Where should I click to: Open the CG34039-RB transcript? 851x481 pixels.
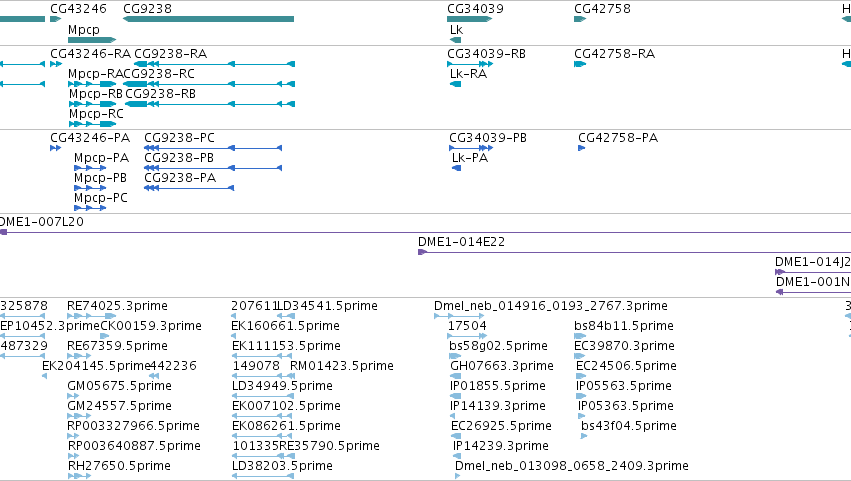pyautogui.click(x=470, y=64)
